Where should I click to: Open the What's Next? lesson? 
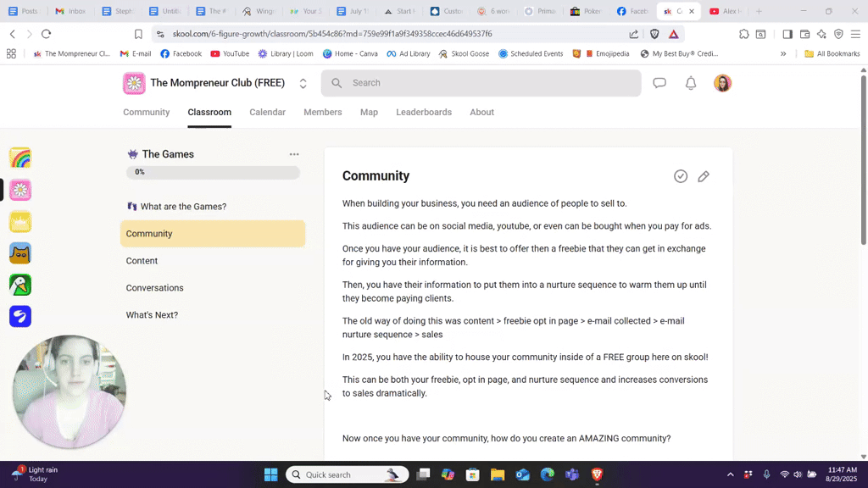point(213,315)
